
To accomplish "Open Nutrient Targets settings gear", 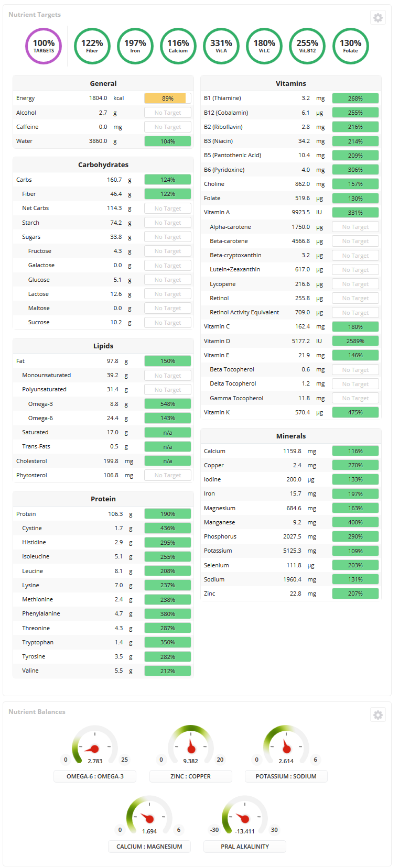I will (378, 18).
